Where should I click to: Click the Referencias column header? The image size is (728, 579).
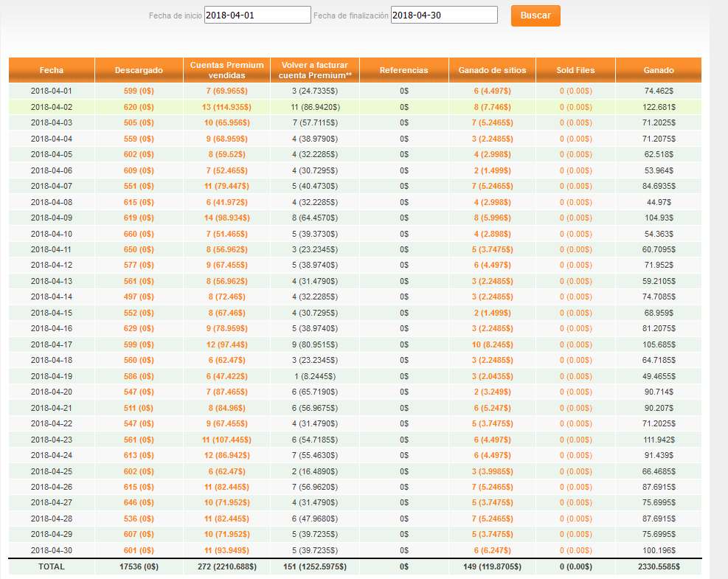click(x=403, y=70)
